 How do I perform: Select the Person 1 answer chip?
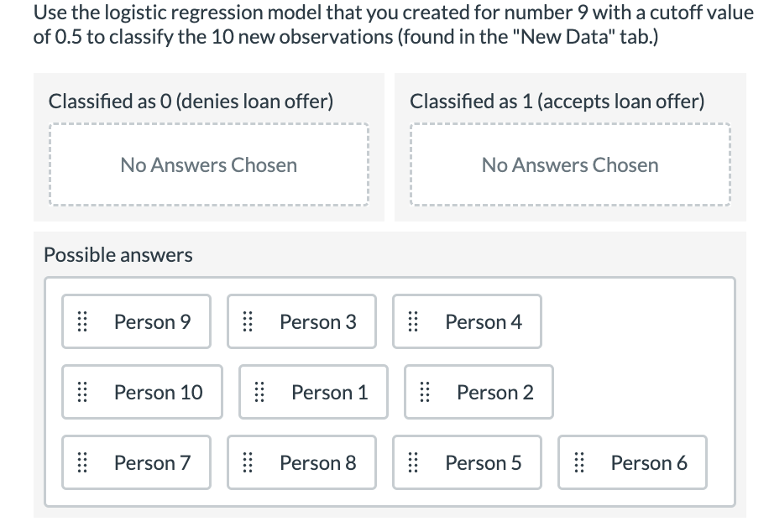[x=313, y=392]
